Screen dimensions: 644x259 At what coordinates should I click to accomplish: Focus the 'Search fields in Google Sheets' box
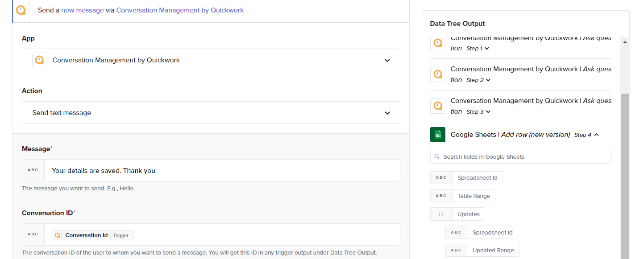point(521,156)
